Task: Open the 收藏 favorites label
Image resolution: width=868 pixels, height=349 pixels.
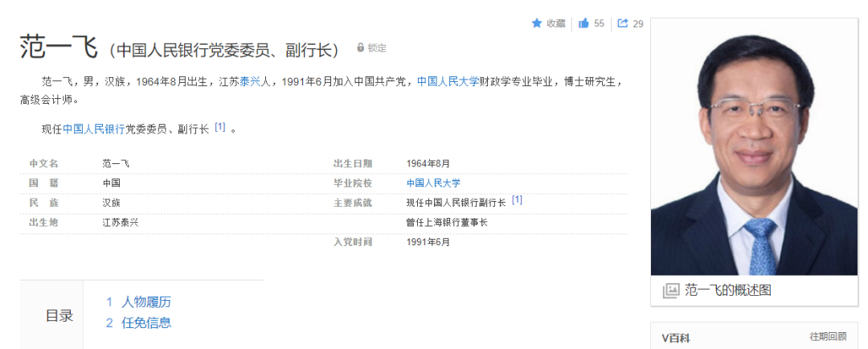Action: point(556,23)
